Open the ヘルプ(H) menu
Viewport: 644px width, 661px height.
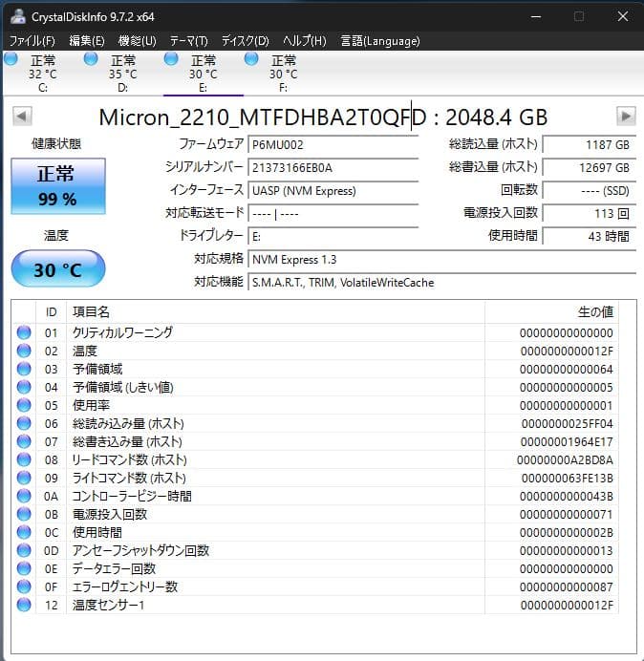coord(305,41)
